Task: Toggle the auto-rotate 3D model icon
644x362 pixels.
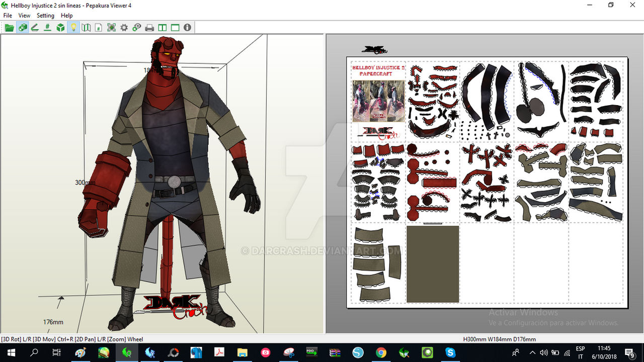Action: [x=22, y=28]
